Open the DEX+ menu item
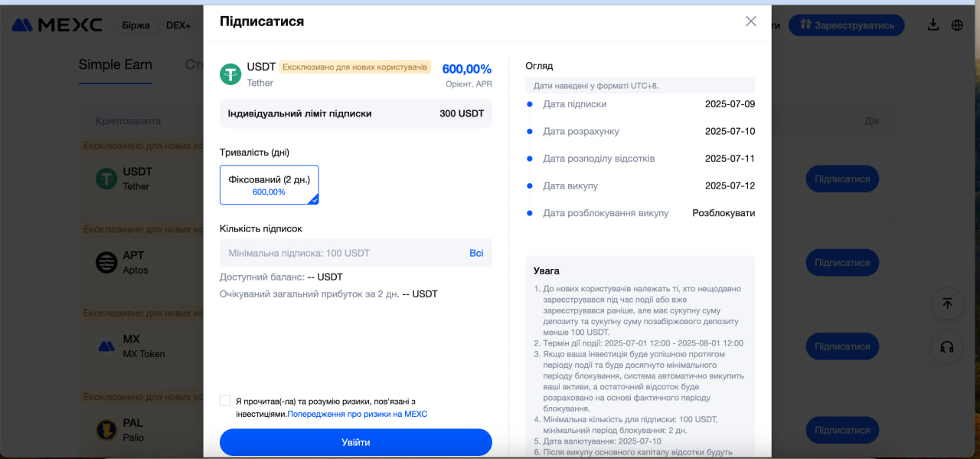 [x=178, y=25]
